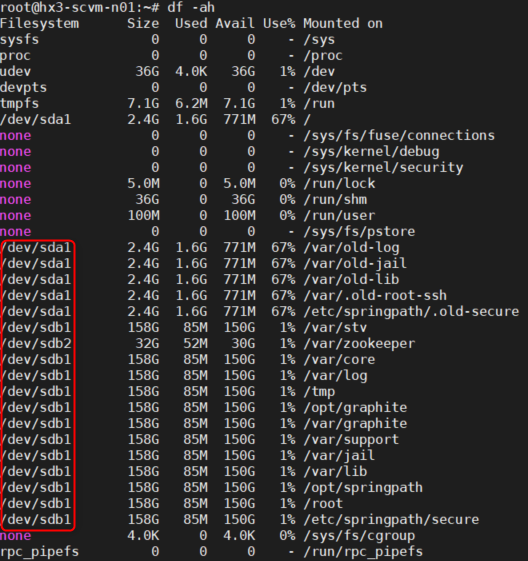Click the '/var/core' mount path
Screen dimensions: 528x561
click(339, 360)
